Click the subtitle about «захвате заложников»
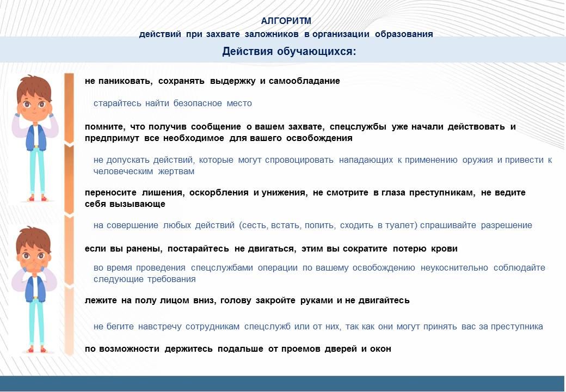566x392 pixels. pyautogui.click(x=286, y=34)
